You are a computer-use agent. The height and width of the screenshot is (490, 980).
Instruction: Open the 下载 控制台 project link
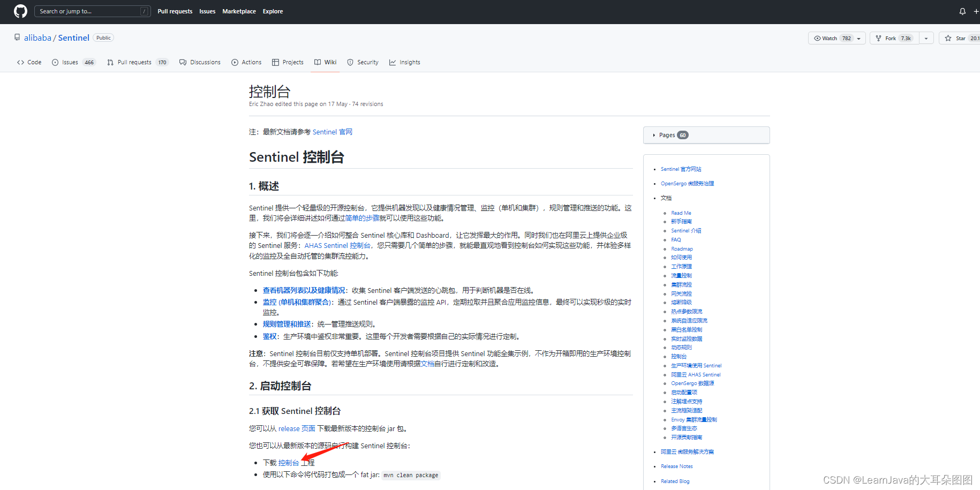tap(289, 463)
